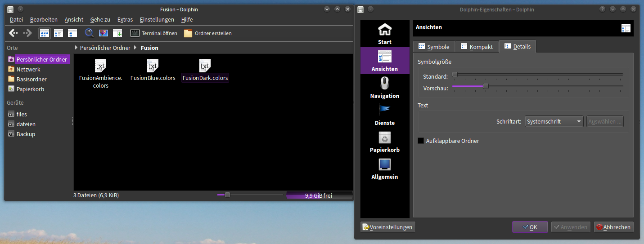Viewport: 644px width, 244px height.
Task: Toggle the Aufklappbare Ordner checkbox
Action: coord(421,141)
